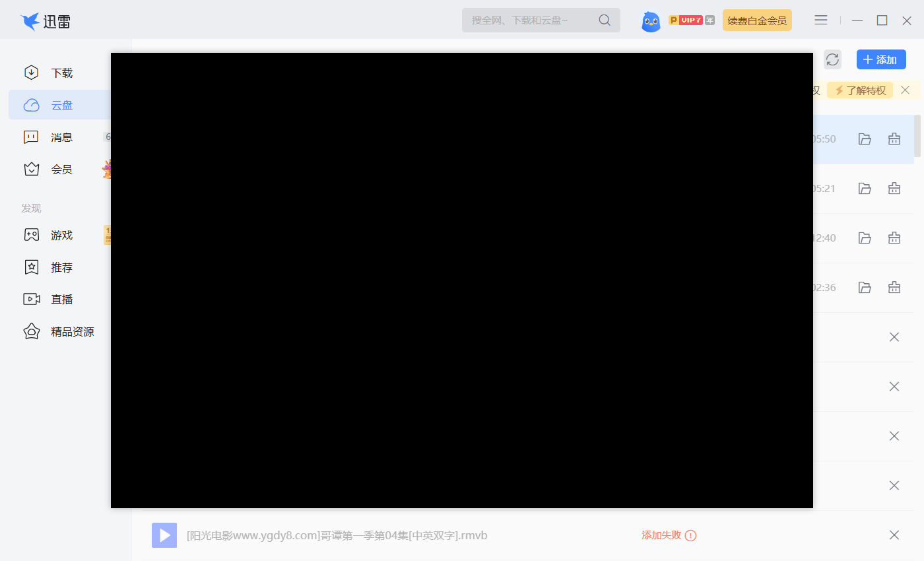
Task: Dismiss the privilege banner with its X
Action: tap(905, 90)
